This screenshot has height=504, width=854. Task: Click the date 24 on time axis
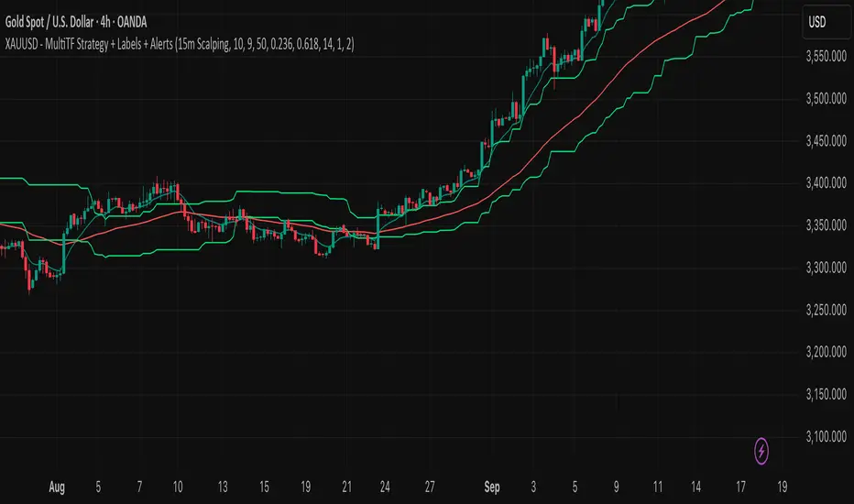tap(385, 488)
